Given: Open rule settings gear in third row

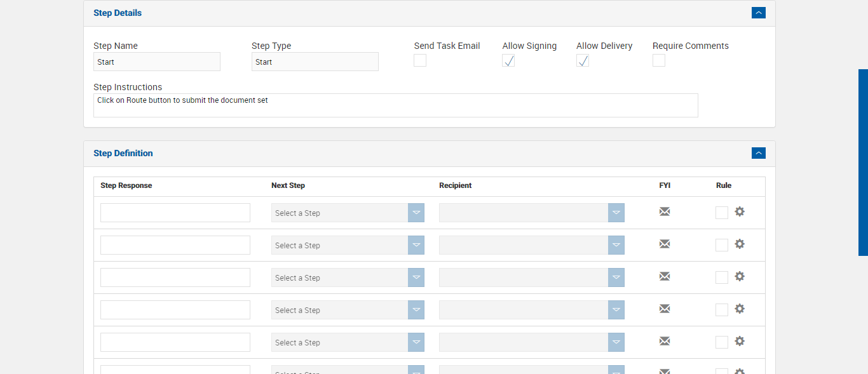Looking at the screenshot, I should click(x=740, y=276).
